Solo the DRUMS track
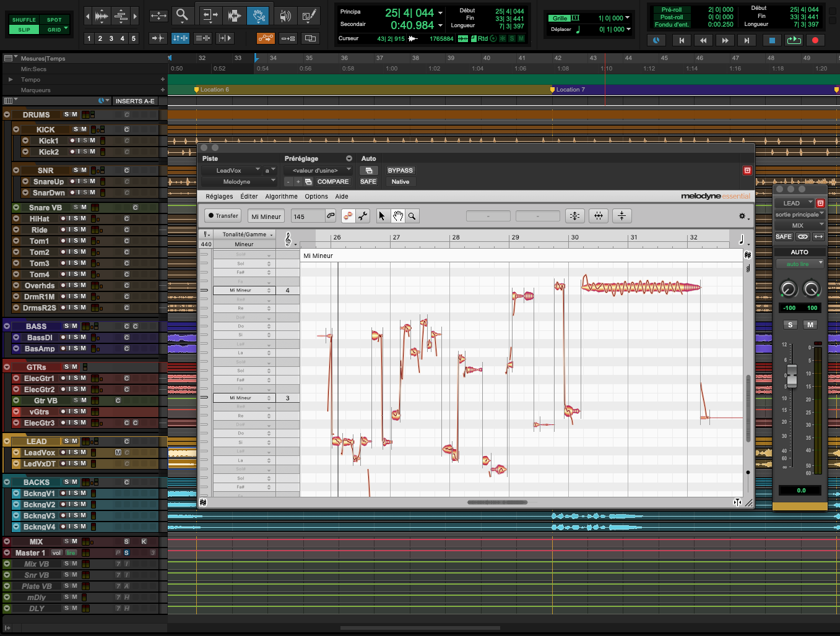Screen dimensions: 840x636 (x=66, y=114)
